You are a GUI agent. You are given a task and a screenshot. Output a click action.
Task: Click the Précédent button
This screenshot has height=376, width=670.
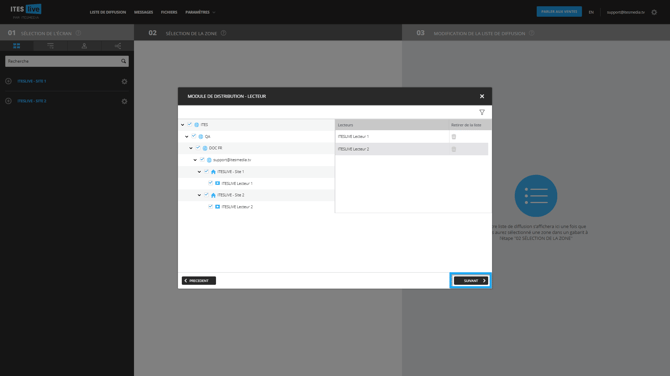coord(199,281)
